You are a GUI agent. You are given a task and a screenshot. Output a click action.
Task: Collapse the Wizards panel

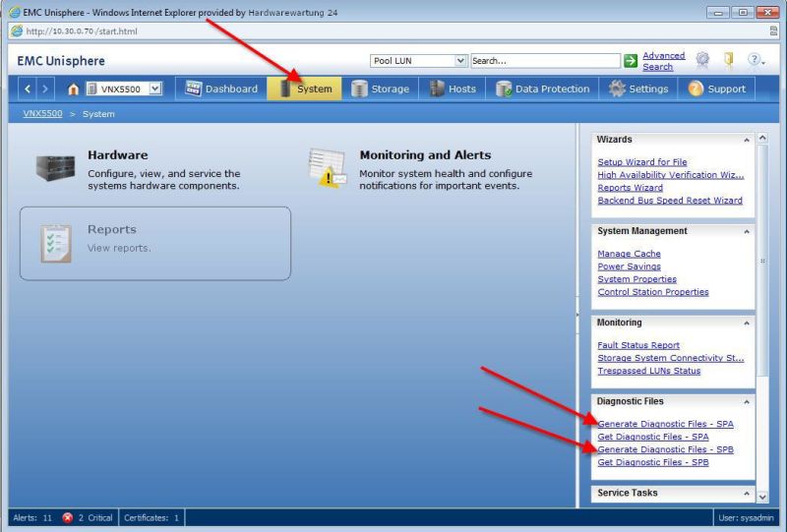click(747, 140)
